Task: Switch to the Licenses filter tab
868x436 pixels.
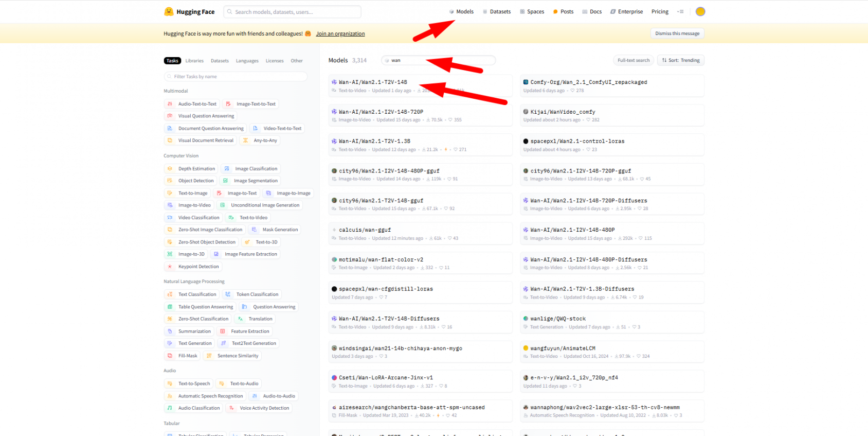Action: tap(275, 61)
